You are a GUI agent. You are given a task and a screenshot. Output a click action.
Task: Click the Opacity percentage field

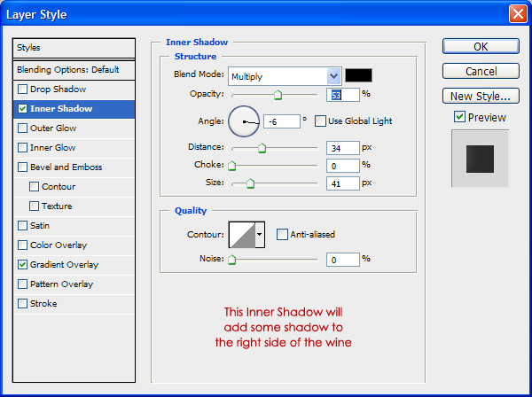point(342,95)
